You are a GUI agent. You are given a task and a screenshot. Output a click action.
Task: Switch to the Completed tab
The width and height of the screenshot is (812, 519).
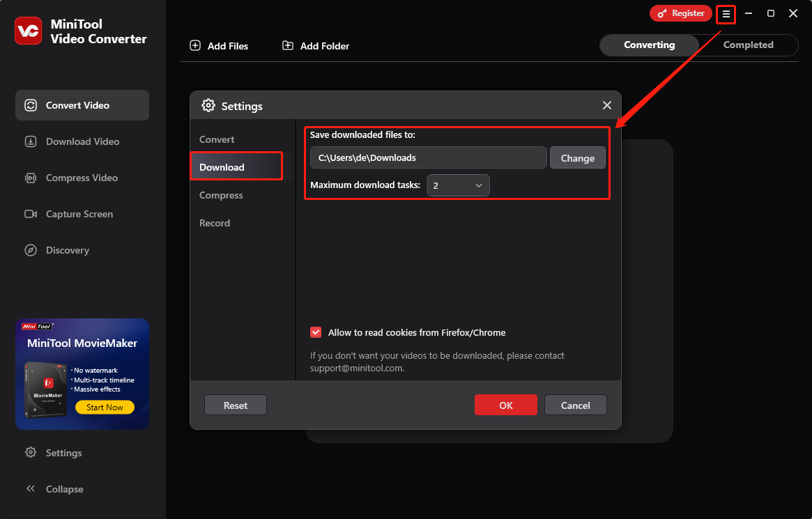(748, 45)
